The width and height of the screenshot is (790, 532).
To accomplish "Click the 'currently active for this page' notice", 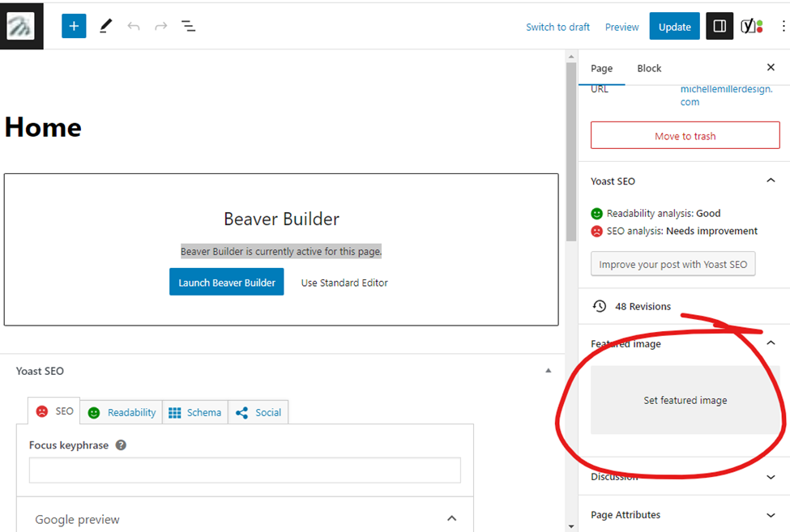I will pos(281,251).
